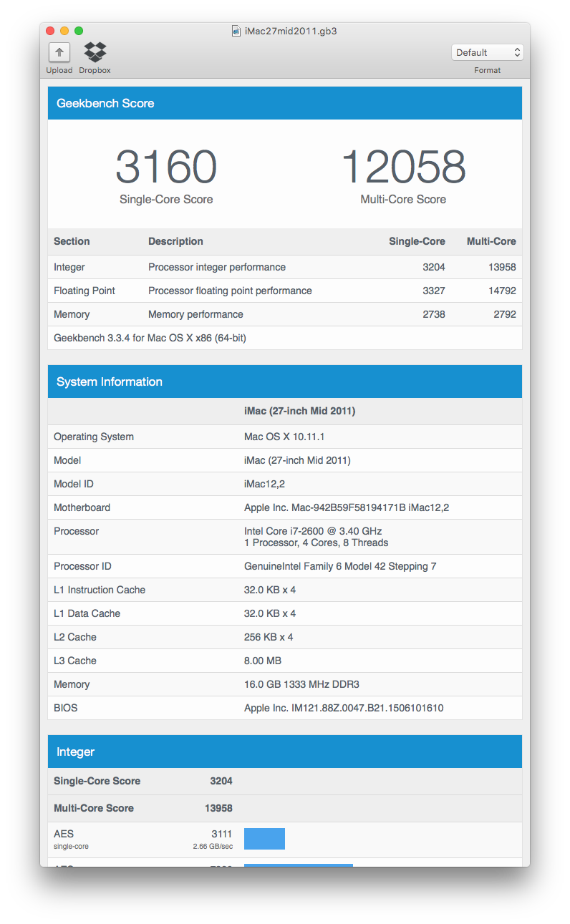Viewport: 570px width, 924px height.
Task: Click the Upload arrow icon in toolbar
Action: pyautogui.click(x=59, y=52)
